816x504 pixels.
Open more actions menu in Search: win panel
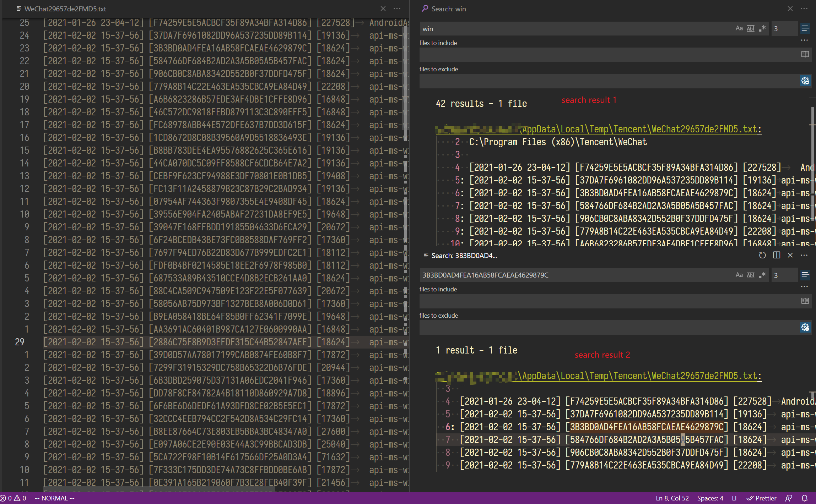pyautogui.click(x=804, y=9)
